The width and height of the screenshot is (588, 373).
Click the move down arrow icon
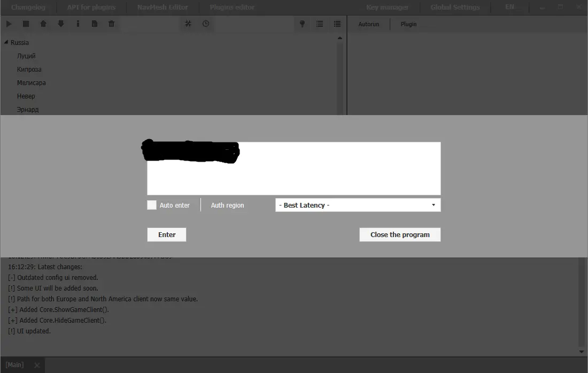point(60,24)
